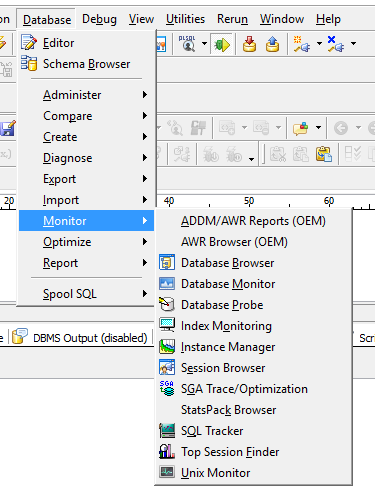Open dropdown beside speech bubble icon
The image size is (375, 494).
318,128
